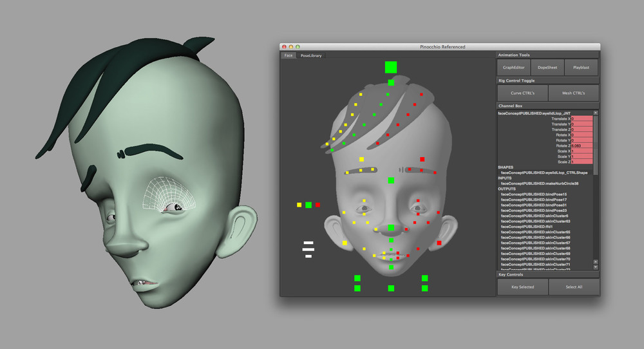Pick the red control at the eyebrow's outer end
The height and width of the screenshot is (349, 644).
coord(435,173)
